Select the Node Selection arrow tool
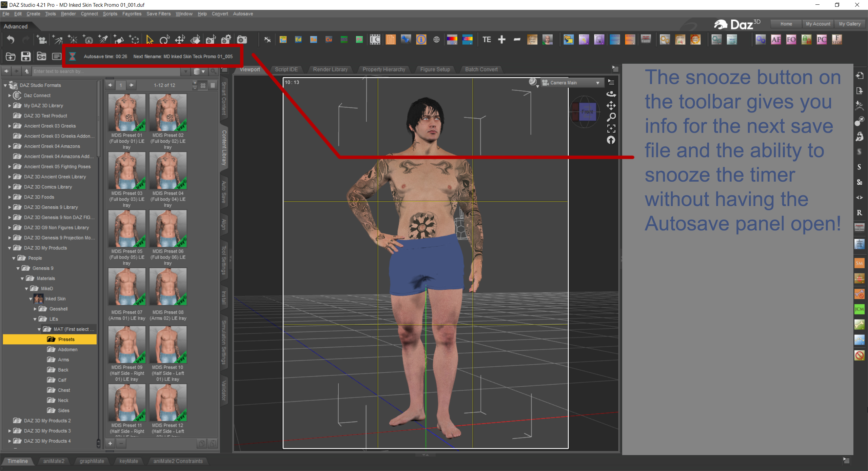This screenshot has height=471, width=868. coord(150,40)
